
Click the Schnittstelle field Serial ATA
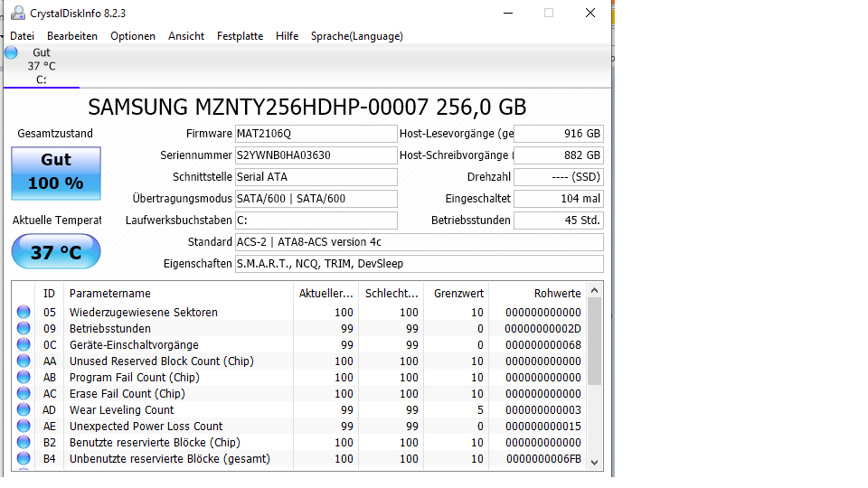[x=316, y=177]
